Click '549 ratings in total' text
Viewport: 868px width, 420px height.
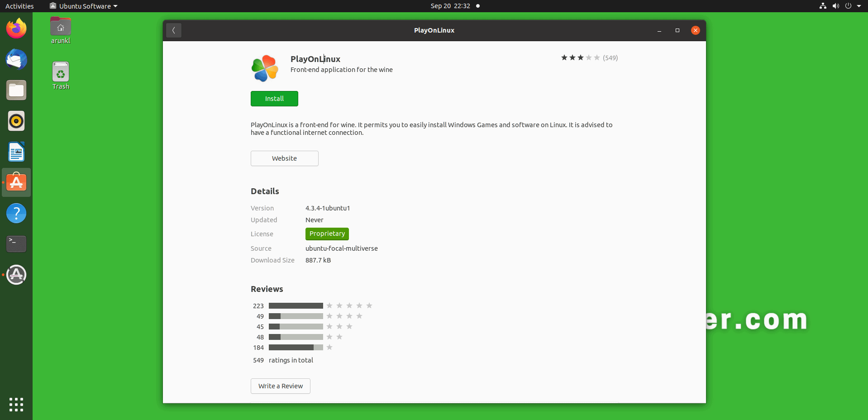283,360
